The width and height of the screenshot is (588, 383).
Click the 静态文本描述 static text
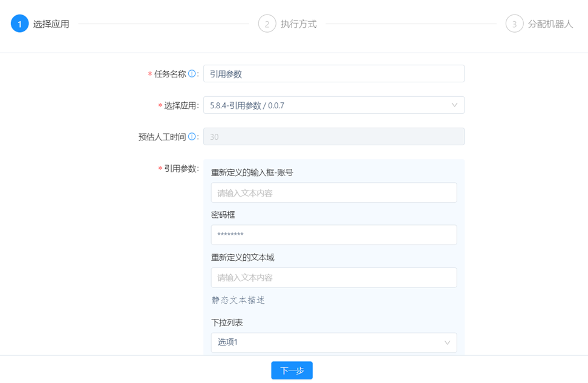(238, 300)
